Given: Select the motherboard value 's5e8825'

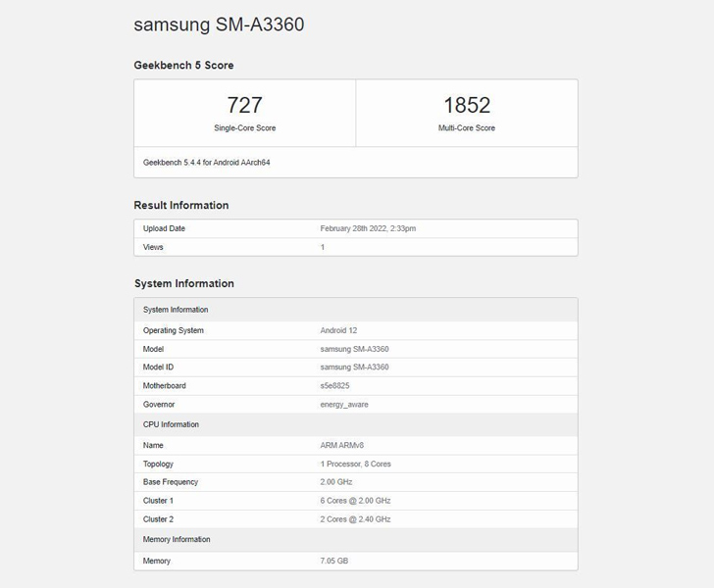Looking at the screenshot, I should (334, 385).
